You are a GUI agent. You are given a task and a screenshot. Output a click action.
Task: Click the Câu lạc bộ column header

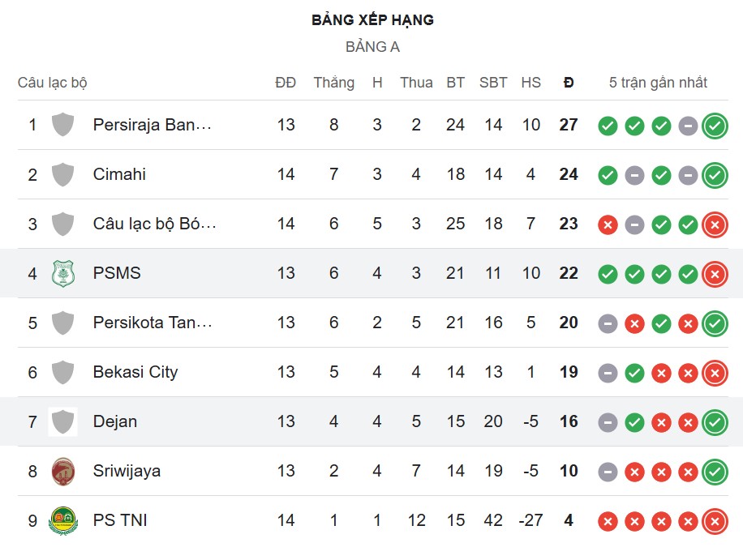point(55,82)
